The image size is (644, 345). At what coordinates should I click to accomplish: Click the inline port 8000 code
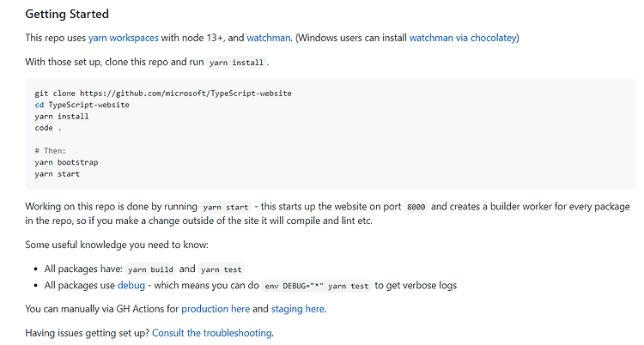416,207
